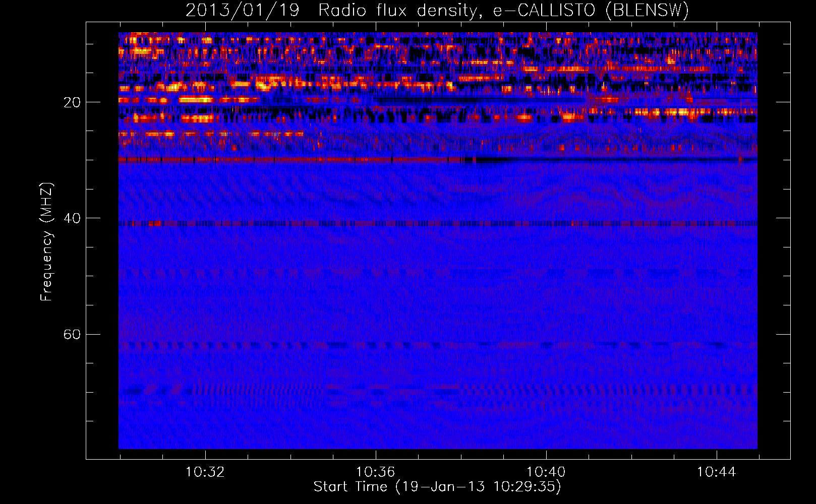
Task: Click the '10:32' time tick label
Action: pos(205,472)
